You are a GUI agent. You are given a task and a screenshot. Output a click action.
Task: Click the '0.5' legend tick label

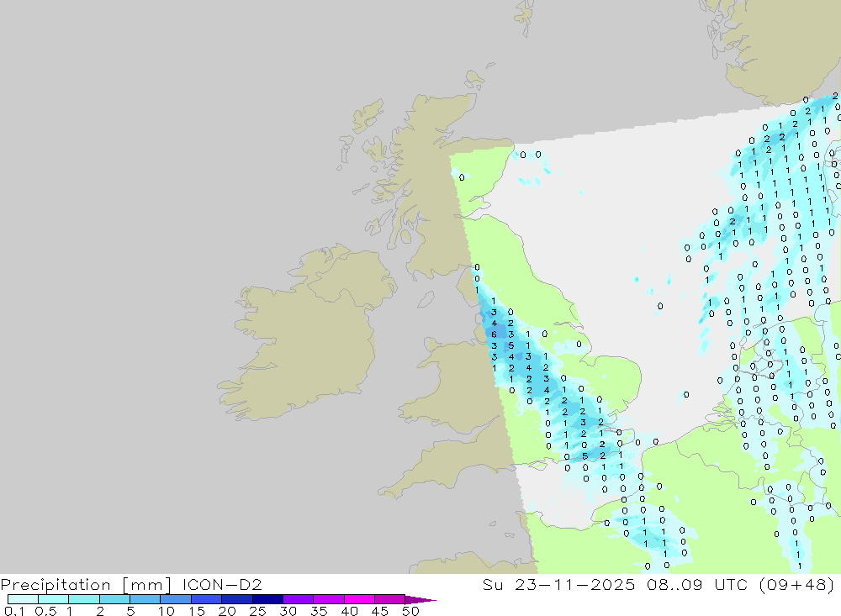[45, 611]
